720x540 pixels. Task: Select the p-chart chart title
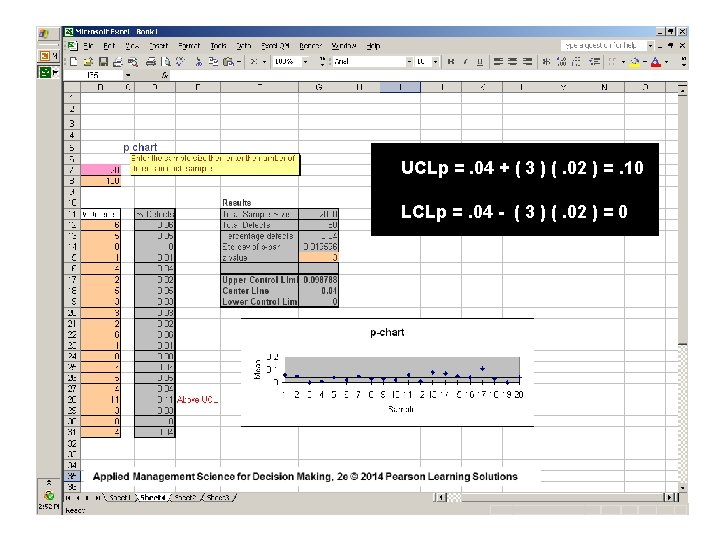(x=387, y=332)
